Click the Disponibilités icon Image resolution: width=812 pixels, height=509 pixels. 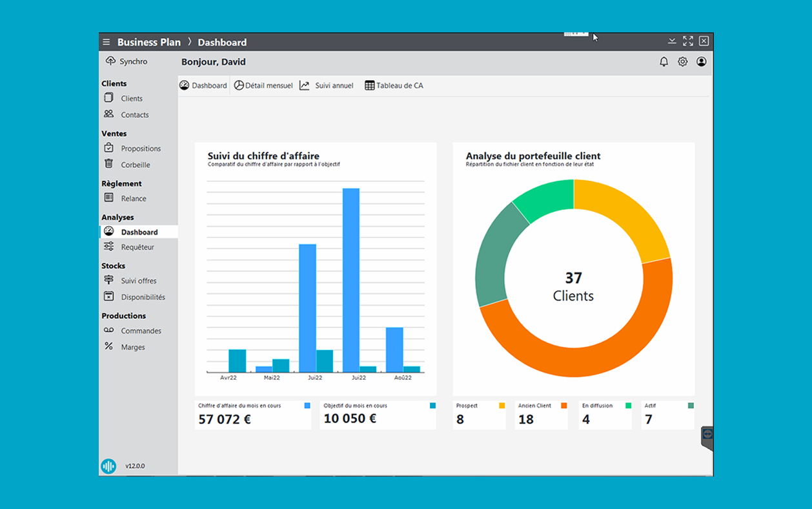[108, 296]
